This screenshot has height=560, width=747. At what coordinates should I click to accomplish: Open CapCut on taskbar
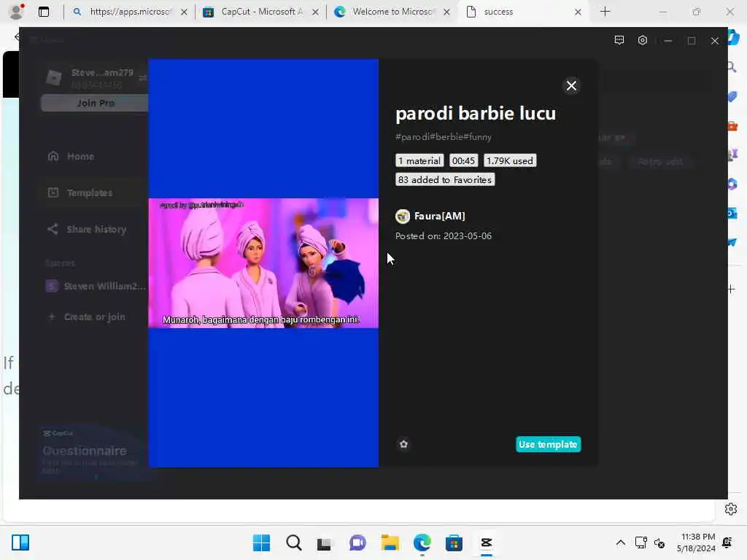[x=487, y=542]
